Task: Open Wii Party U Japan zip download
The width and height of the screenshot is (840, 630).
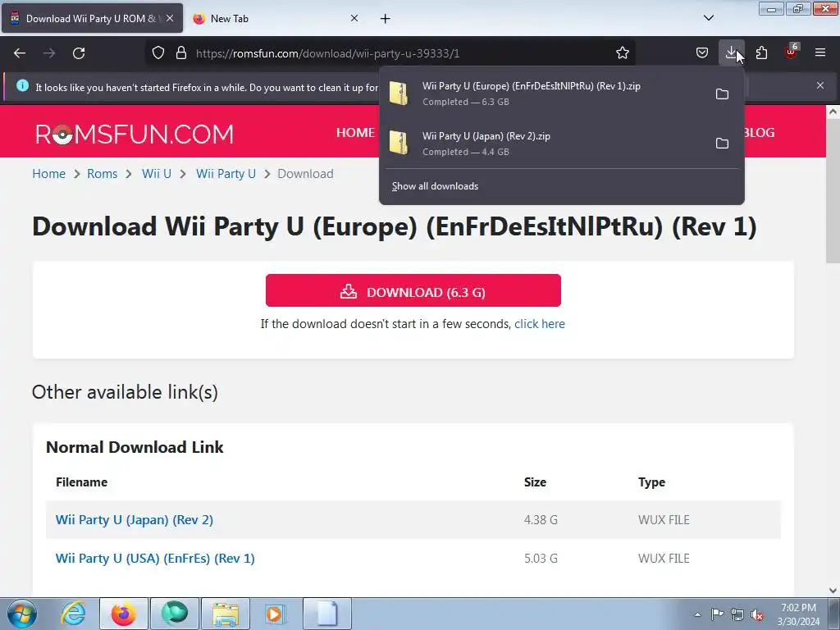Action: pos(545,144)
